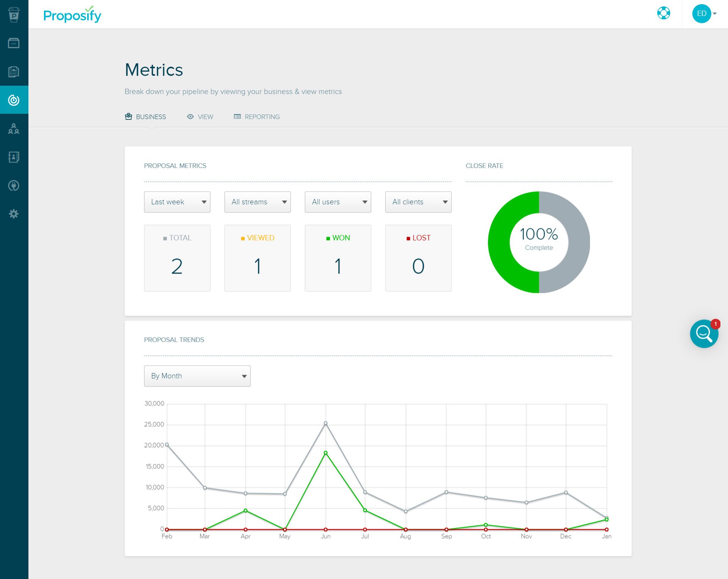Click the help/support lifesaver icon
728x579 pixels.
(663, 13)
